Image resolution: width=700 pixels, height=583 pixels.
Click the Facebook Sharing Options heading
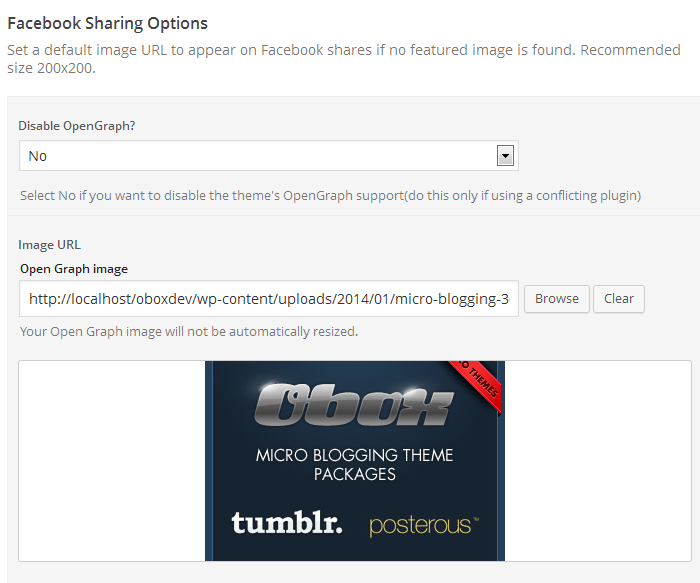[x=108, y=23]
